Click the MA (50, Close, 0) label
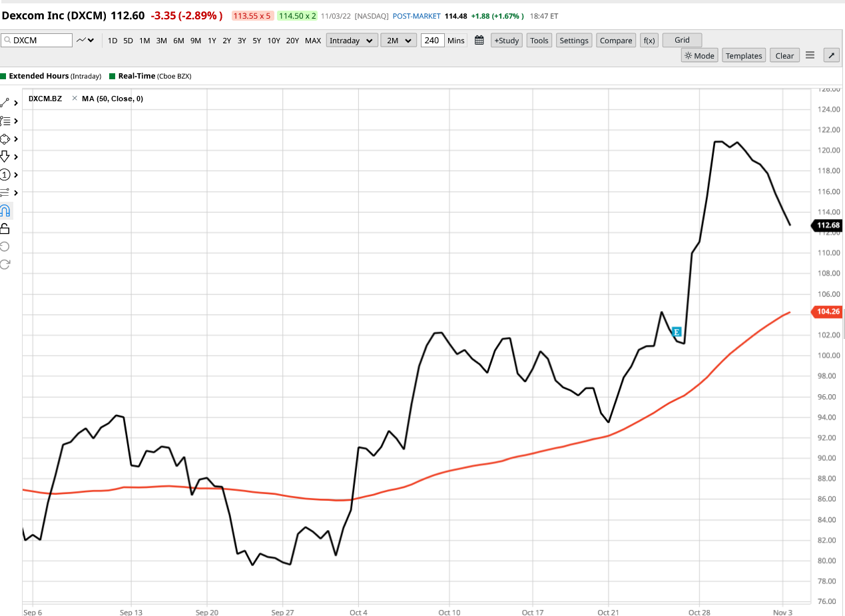The height and width of the screenshot is (616, 845). 113,99
